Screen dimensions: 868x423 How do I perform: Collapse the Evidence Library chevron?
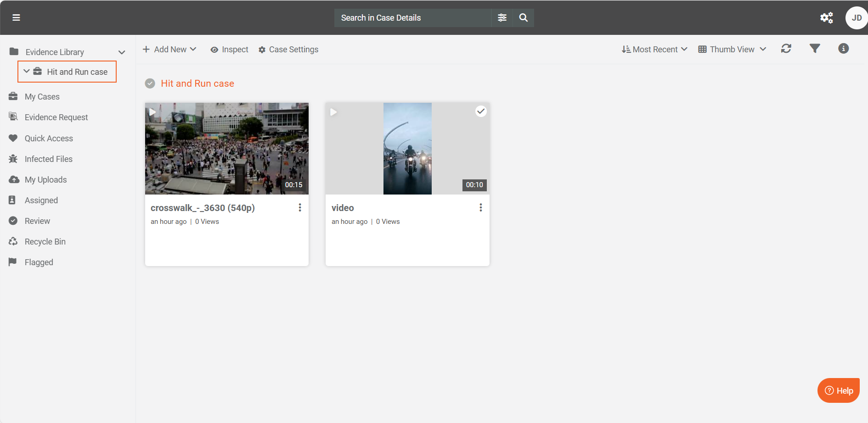122,52
